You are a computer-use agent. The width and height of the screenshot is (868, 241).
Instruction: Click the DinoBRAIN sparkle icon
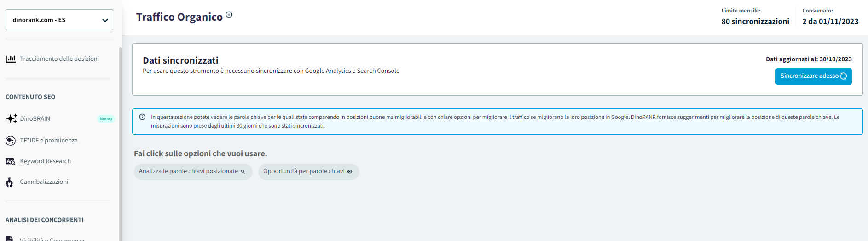point(12,118)
